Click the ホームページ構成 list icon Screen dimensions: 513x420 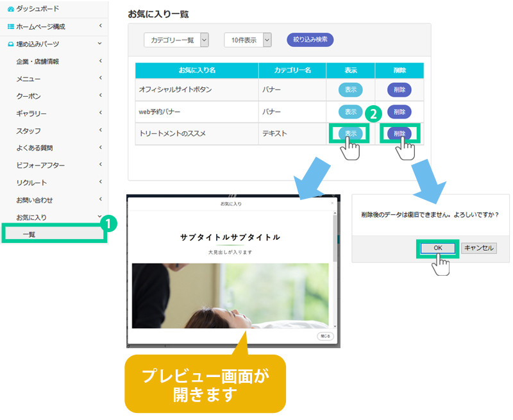[10, 27]
